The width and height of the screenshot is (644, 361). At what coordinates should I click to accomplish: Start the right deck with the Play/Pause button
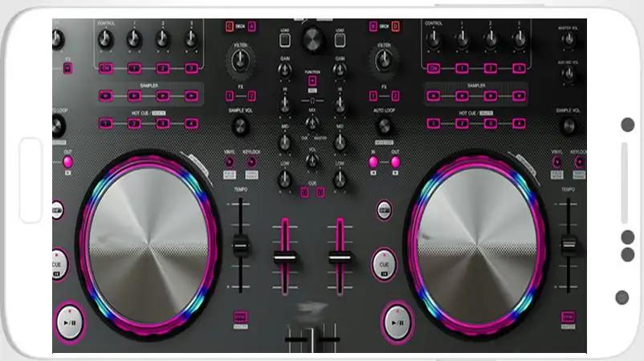click(397, 322)
